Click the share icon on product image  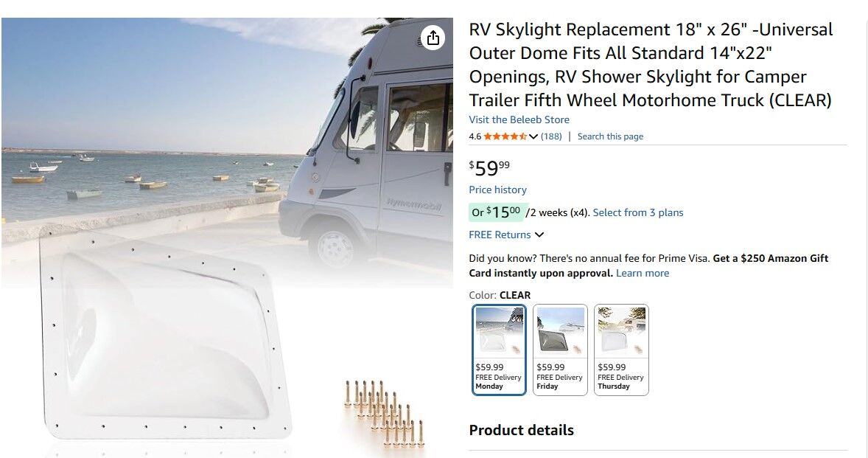click(433, 38)
